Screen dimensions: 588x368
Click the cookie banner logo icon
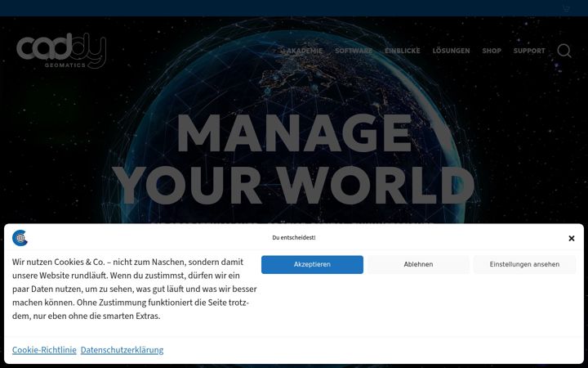[20, 238]
